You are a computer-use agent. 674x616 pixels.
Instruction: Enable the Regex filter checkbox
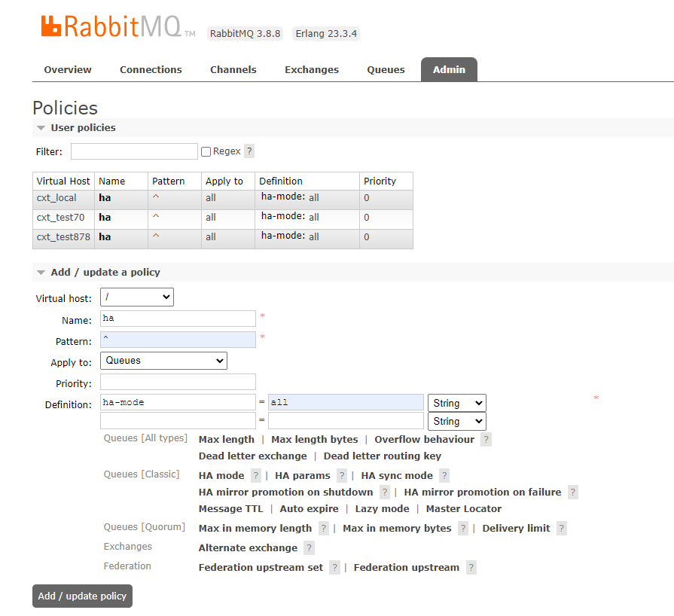(206, 152)
